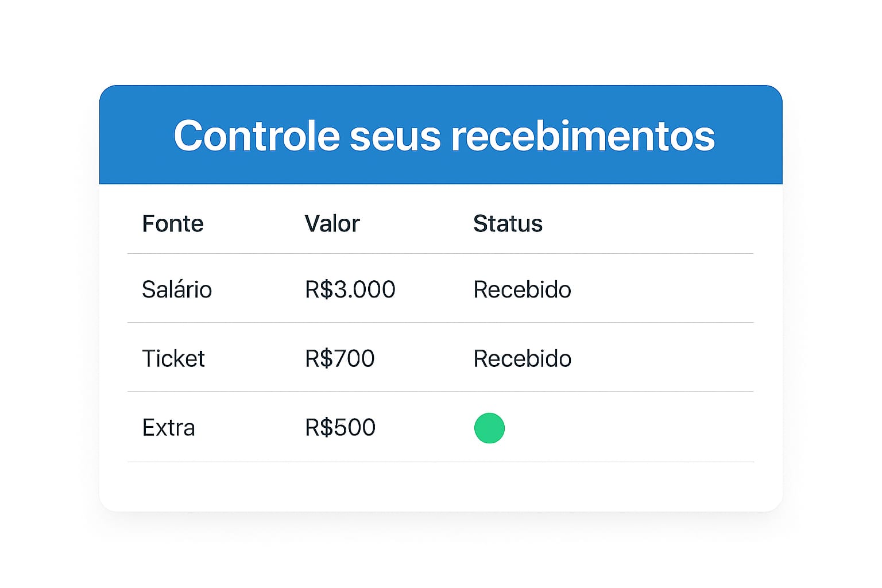This screenshot has height=588, width=882.
Task: Click the divider between Ticket and Extra rows
Action: [x=440, y=392]
